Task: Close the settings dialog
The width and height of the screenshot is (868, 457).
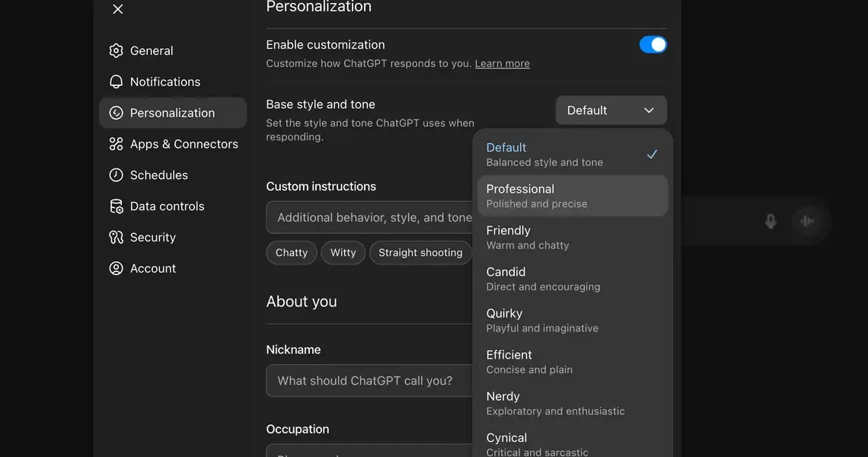Action: pos(117,9)
